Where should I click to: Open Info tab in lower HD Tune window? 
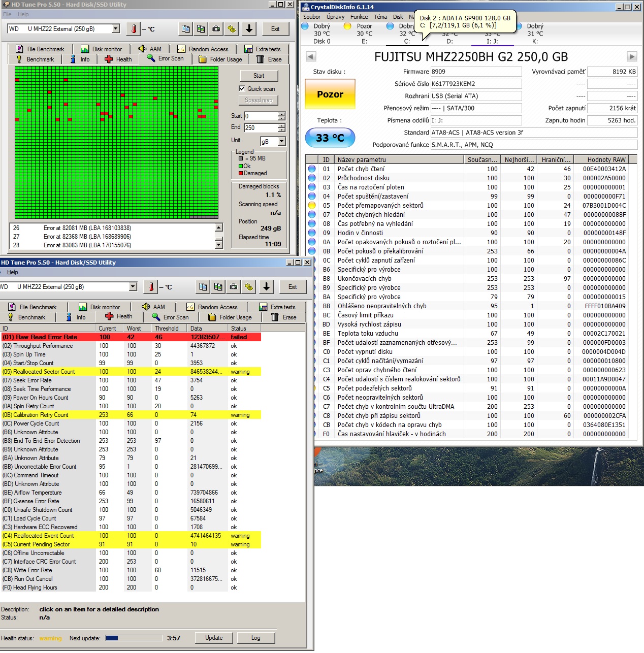pos(76,317)
